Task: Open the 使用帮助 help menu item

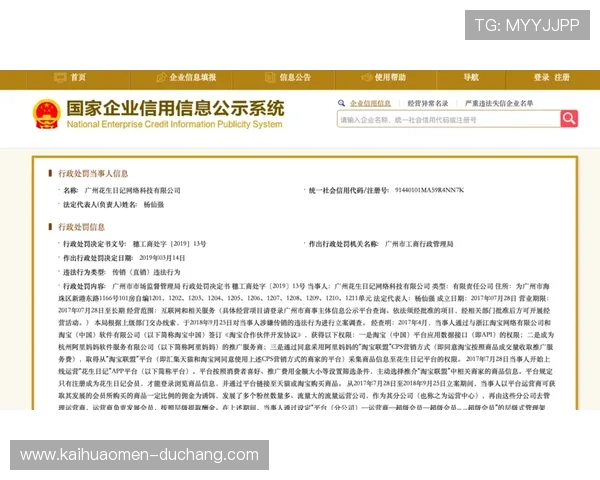Action: tap(383, 78)
